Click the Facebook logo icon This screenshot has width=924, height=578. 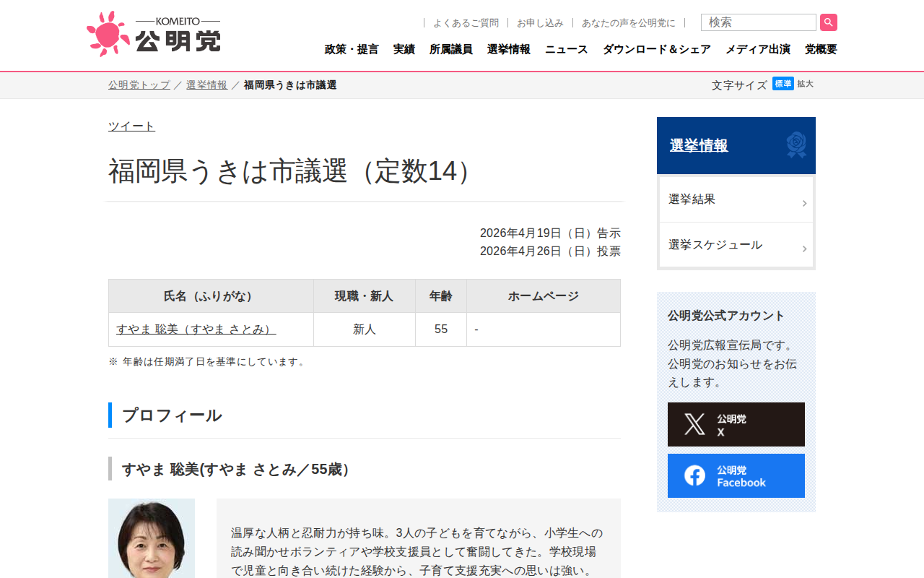[x=694, y=475]
